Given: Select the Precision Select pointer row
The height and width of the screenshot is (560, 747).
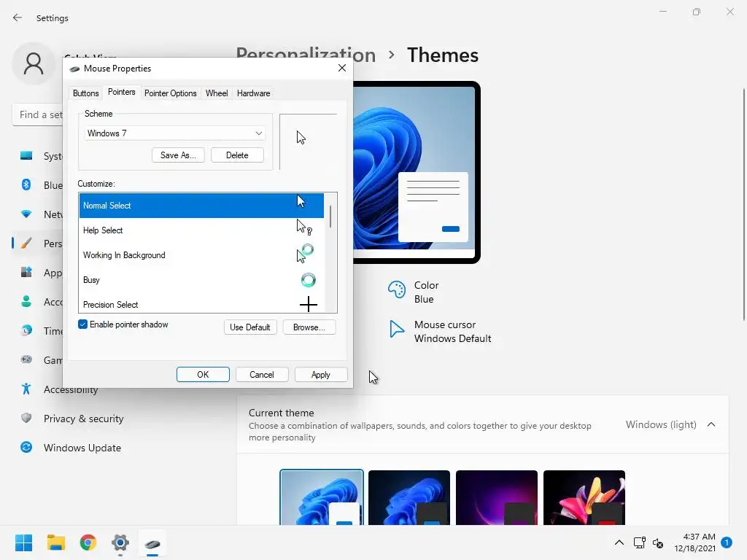Looking at the screenshot, I should [201, 304].
